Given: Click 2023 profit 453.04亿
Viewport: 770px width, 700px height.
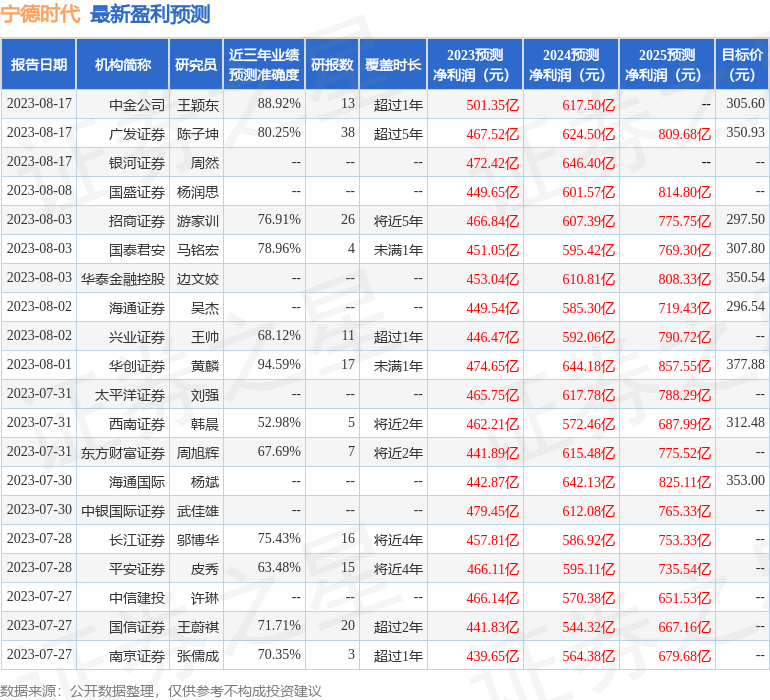Looking at the screenshot, I should [x=493, y=279].
